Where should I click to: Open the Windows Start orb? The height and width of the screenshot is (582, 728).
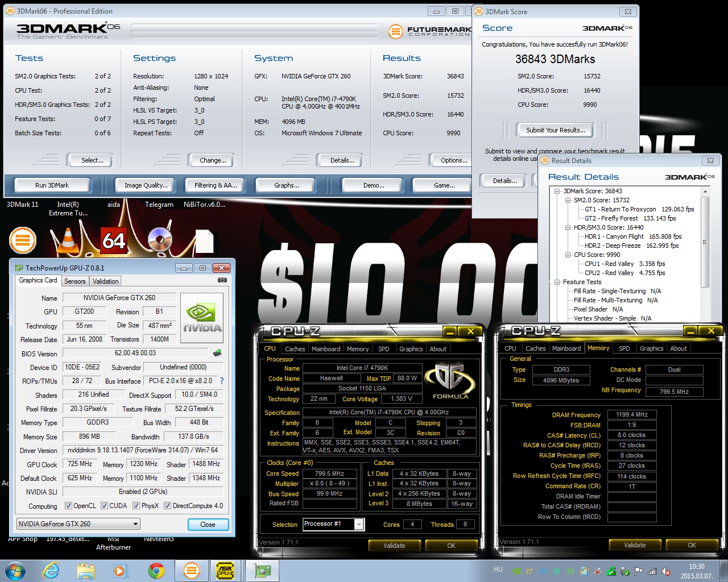coord(15,570)
